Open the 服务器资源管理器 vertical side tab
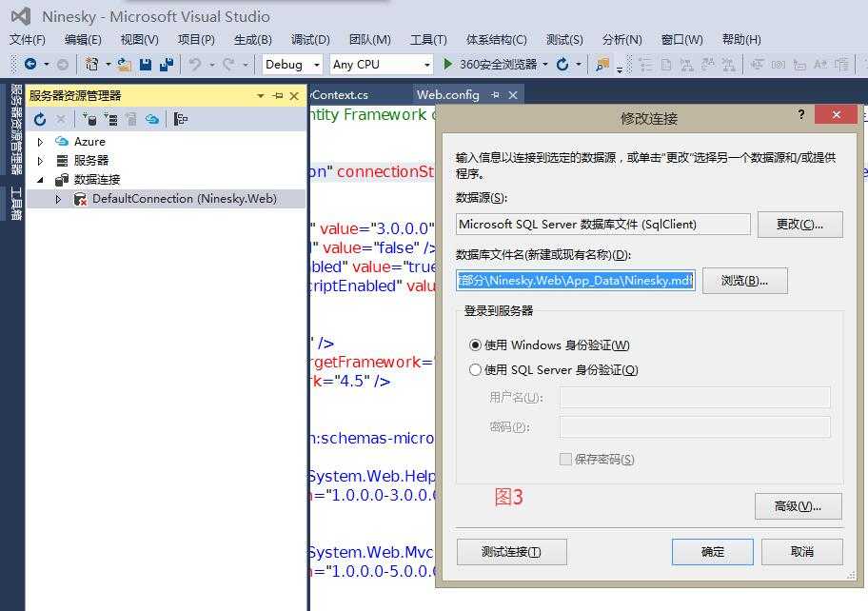Viewport: 868px width, 611px height. 15,128
